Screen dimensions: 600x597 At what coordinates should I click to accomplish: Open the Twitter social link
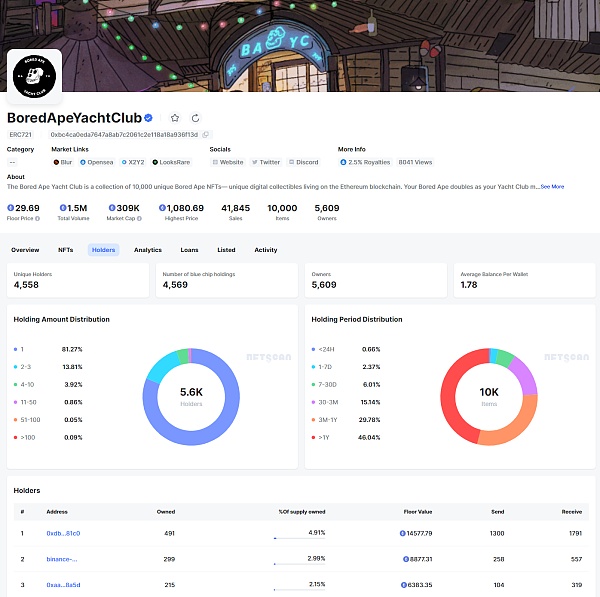pyautogui.click(x=266, y=162)
